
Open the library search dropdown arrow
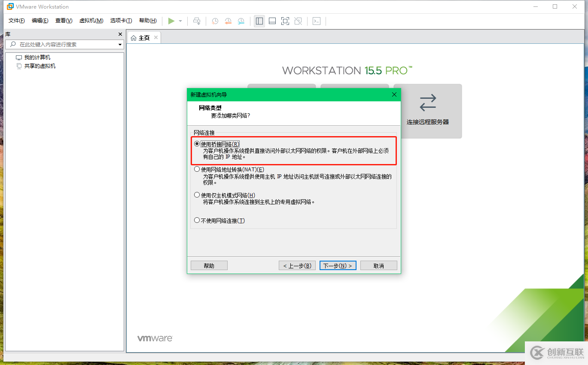(x=119, y=44)
